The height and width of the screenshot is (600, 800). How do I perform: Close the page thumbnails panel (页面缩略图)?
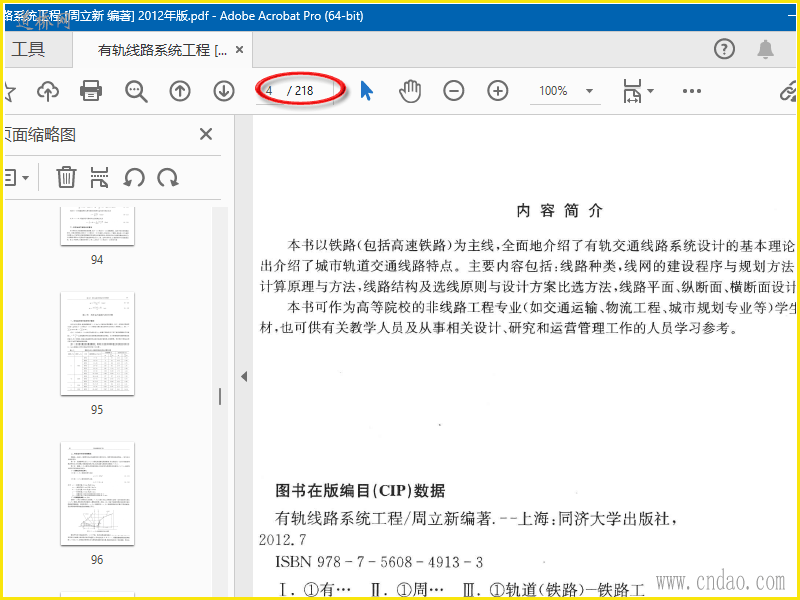coord(206,134)
